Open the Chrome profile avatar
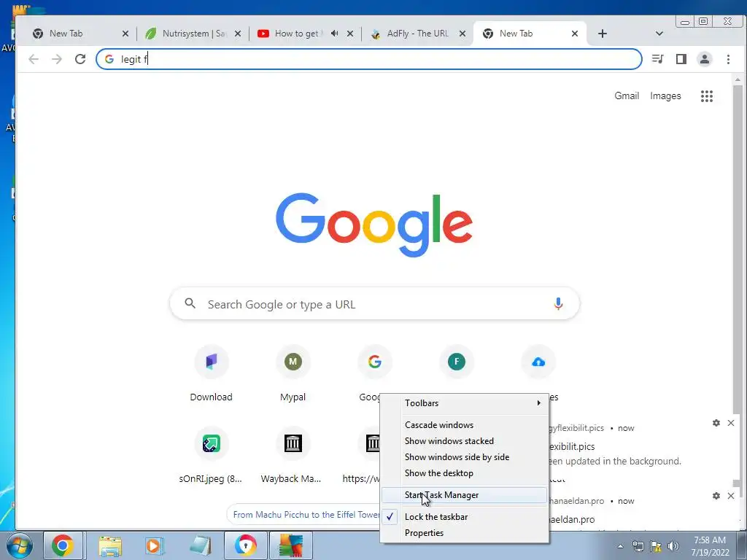The height and width of the screenshot is (560, 747). click(705, 59)
